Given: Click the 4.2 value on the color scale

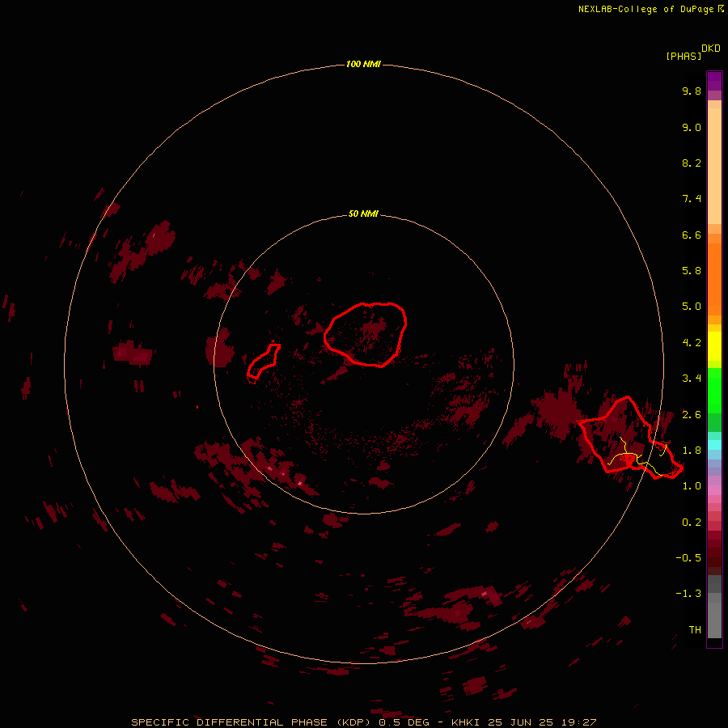Looking at the screenshot, I should (x=692, y=343).
